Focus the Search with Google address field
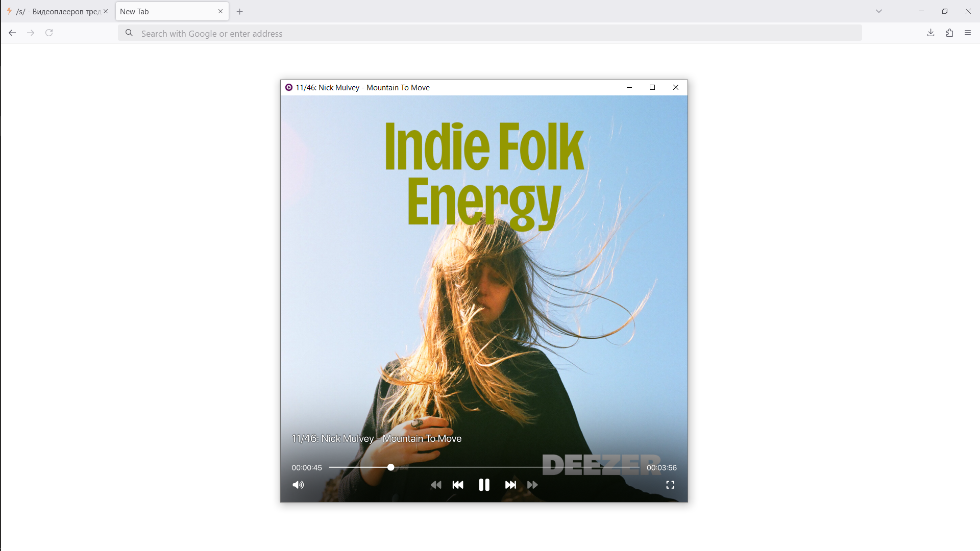This screenshot has width=980, height=551. pyautogui.click(x=490, y=33)
